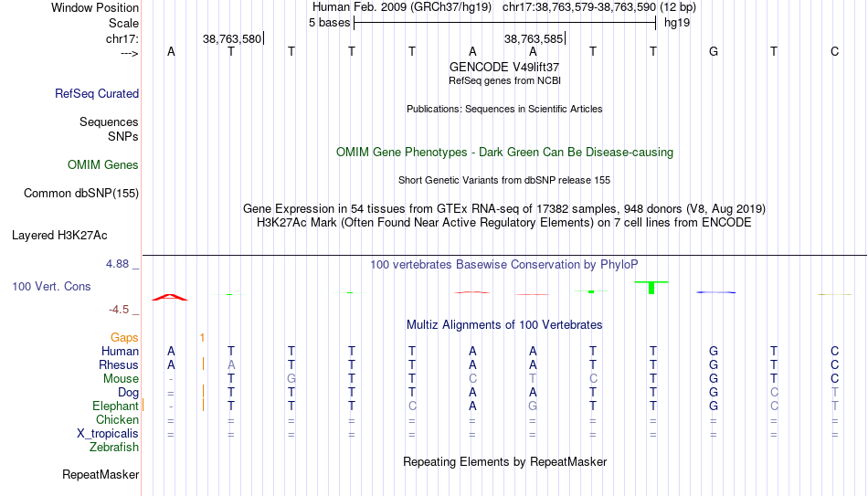The width and height of the screenshot is (868, 496).
Task: Click the 'H3K27Ac Mark' ENCODE track title
Action: point(504,223)
